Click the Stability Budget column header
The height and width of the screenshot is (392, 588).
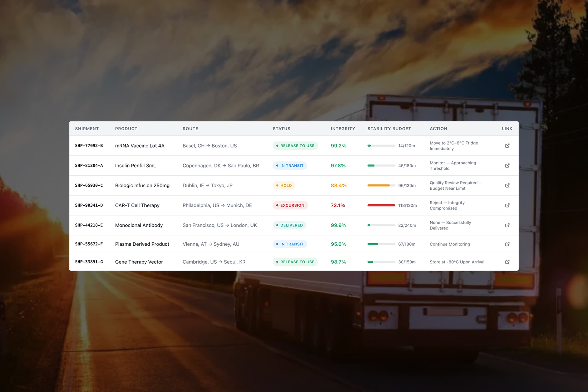click(389, 129)
